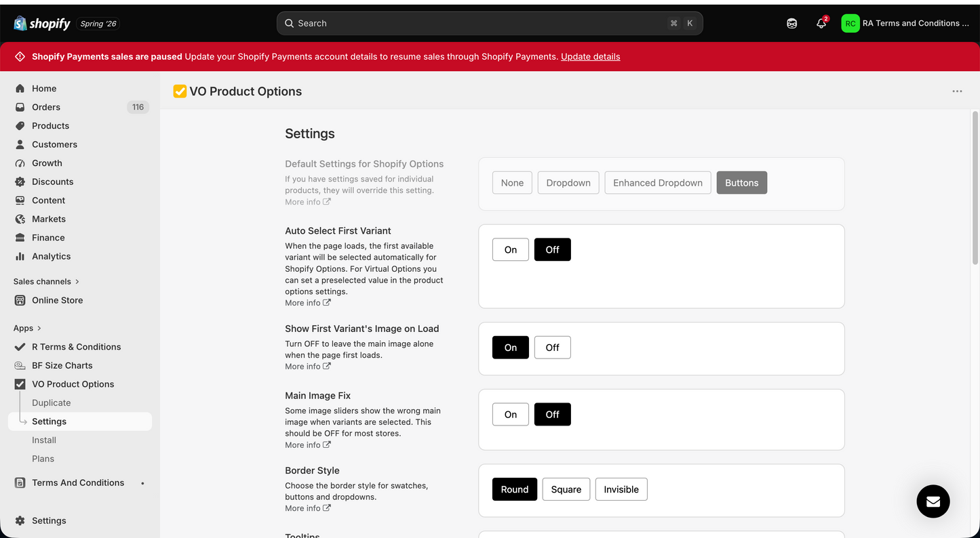This screenshot has width=980, height=538.
Task: Choose Square border style
Action: pyautogui.click(x=566, y=489)
